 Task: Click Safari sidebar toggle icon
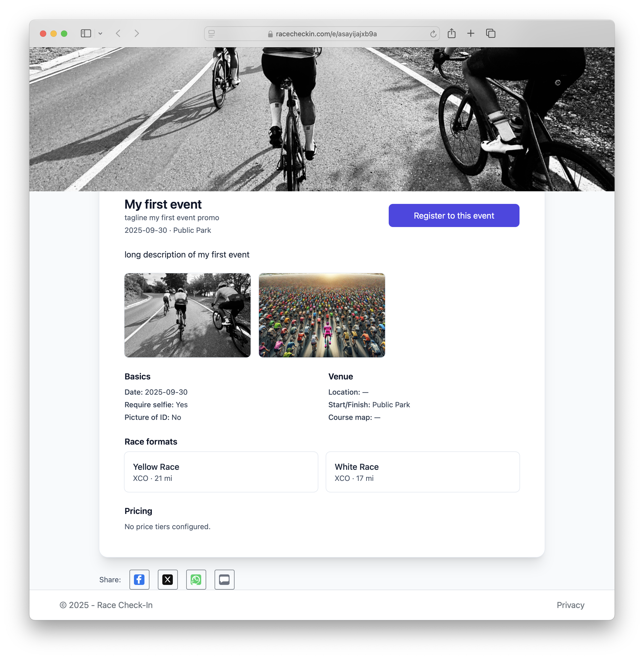coord(86,34)
